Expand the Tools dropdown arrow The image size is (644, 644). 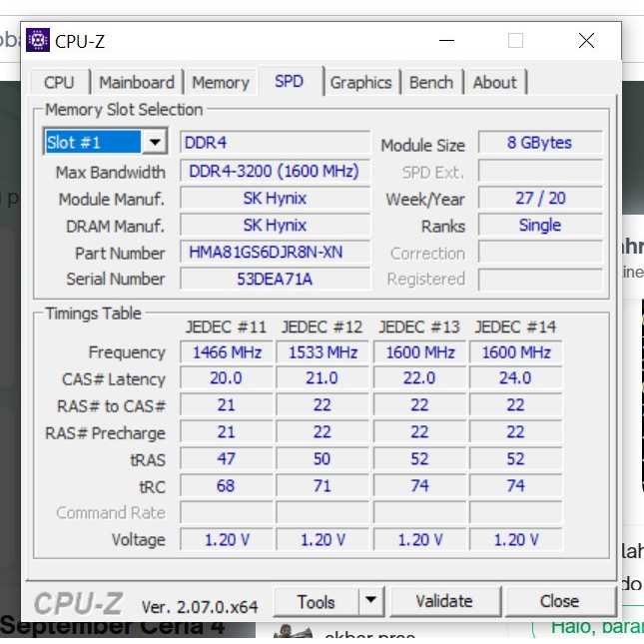pos(370,600)
